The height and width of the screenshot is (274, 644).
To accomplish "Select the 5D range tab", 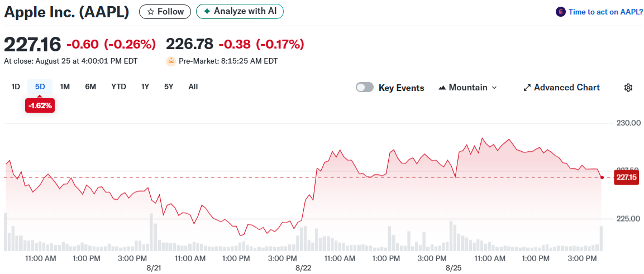I will coord(40,86).
